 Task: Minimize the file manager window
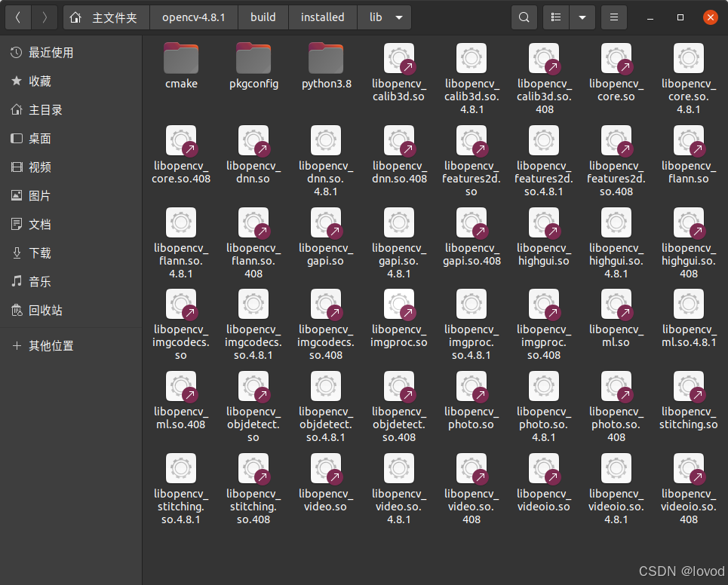[650, 17]
